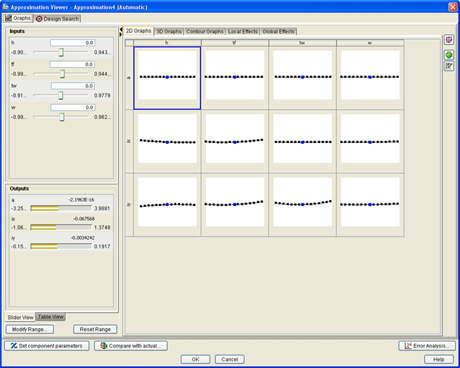This screenshot has width=460, height=368.
Task: Click the output ix range bar
Action: point(61,227)
